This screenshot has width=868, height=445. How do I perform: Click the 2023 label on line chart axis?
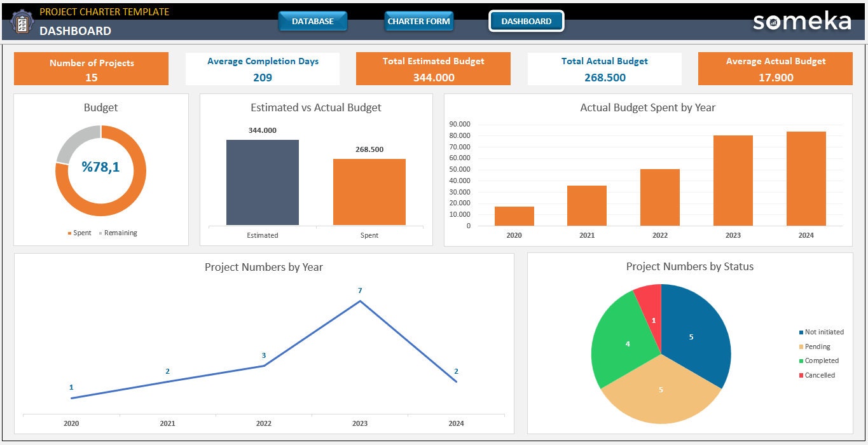point(360,423)
